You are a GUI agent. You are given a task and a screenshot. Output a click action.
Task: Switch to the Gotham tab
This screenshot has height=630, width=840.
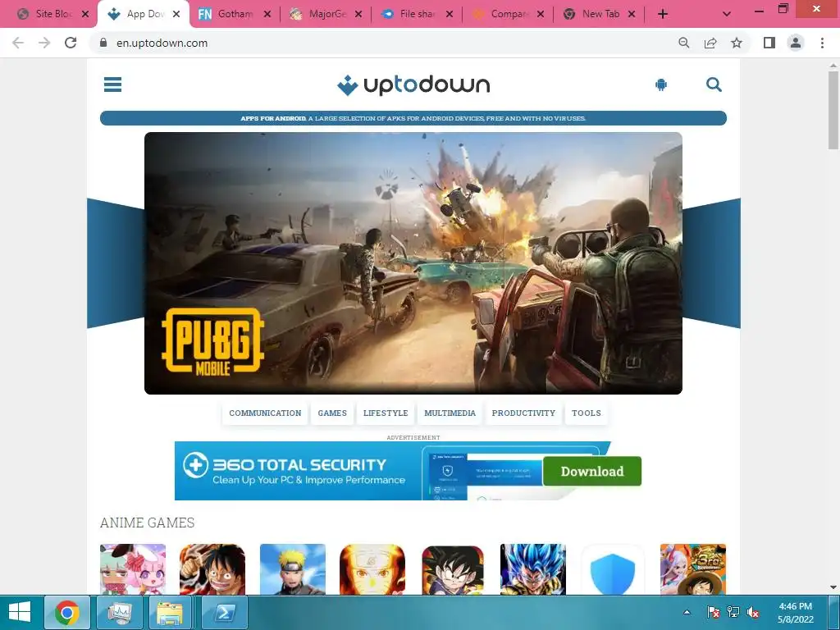[234, 14]
